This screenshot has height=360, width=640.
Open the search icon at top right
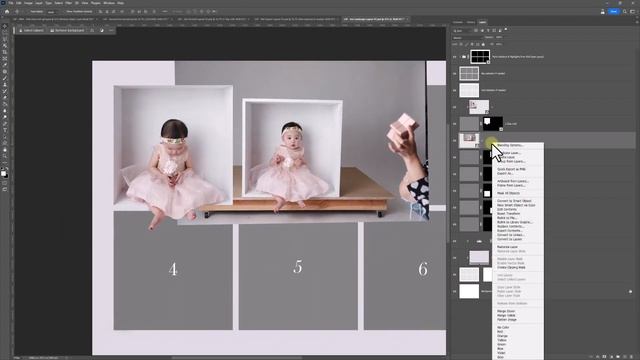625,11
